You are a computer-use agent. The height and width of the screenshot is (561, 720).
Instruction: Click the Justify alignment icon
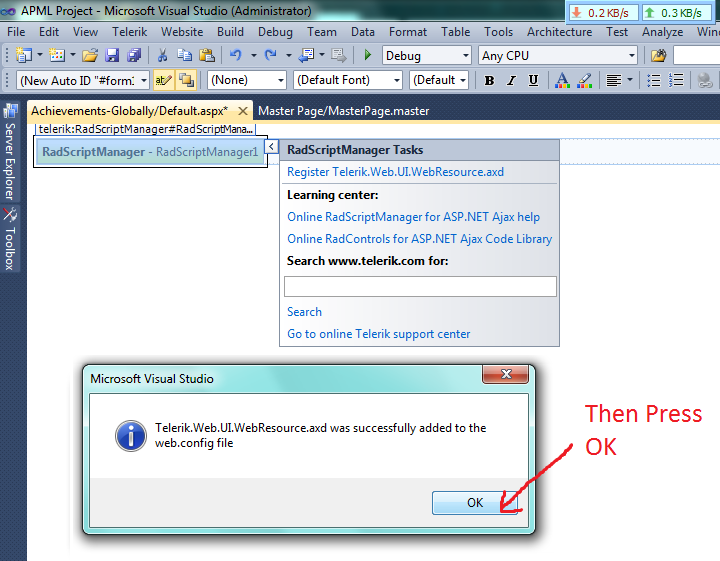pos(614,80)
